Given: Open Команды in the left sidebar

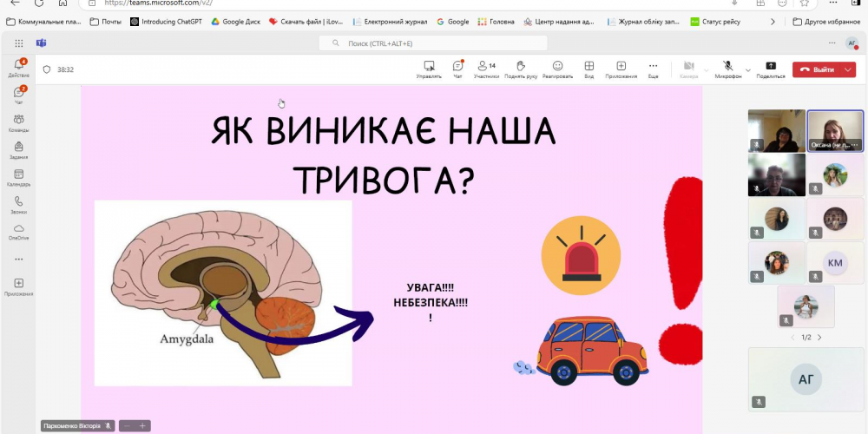Looking at the screenshot, I should (x=18, y=122).
